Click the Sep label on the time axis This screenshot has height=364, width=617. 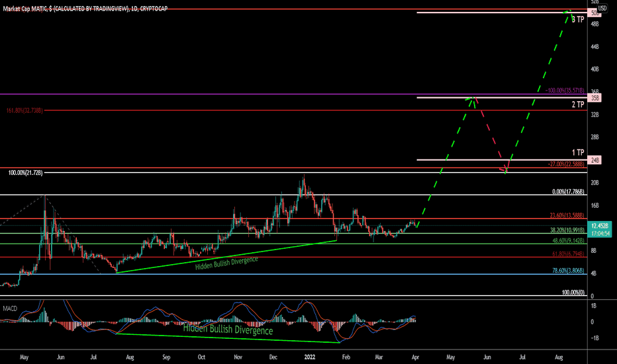[x=166, y=357]
